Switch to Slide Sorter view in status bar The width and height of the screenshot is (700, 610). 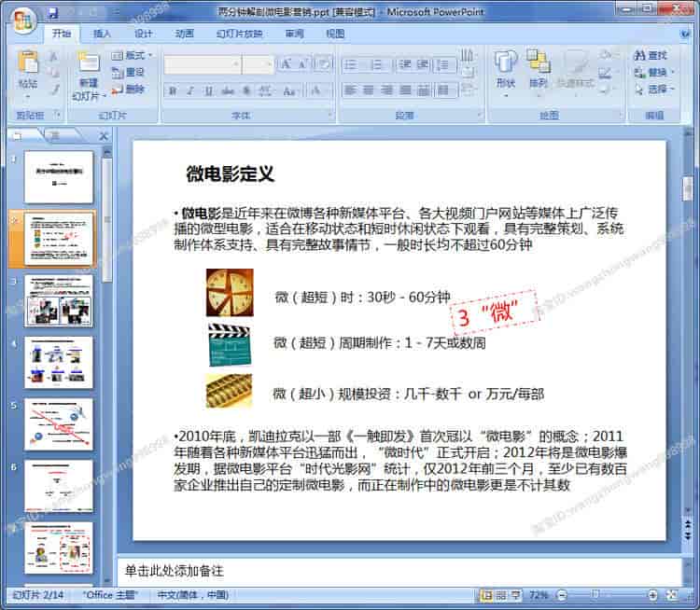[x=501, y=595]
